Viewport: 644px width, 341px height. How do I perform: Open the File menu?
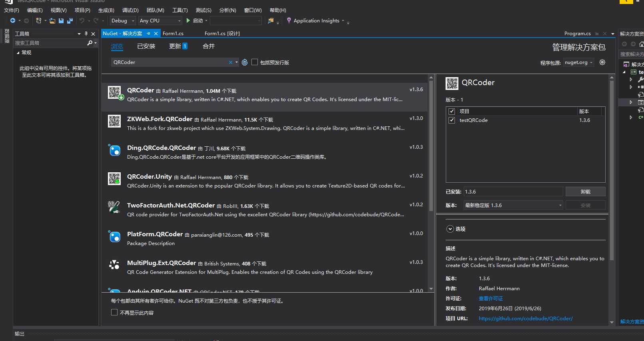12,10
